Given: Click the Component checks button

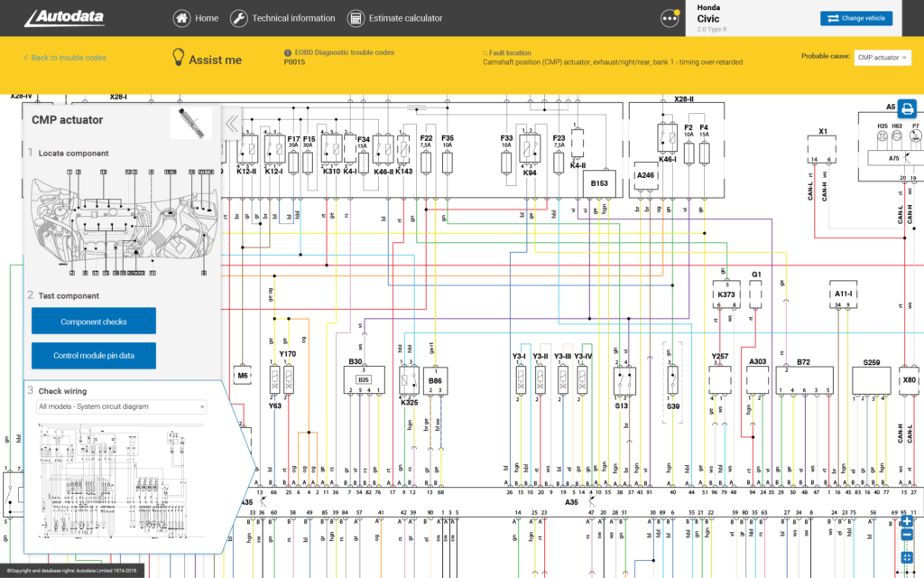Looking at the screenshot, I should click(94, 322).
